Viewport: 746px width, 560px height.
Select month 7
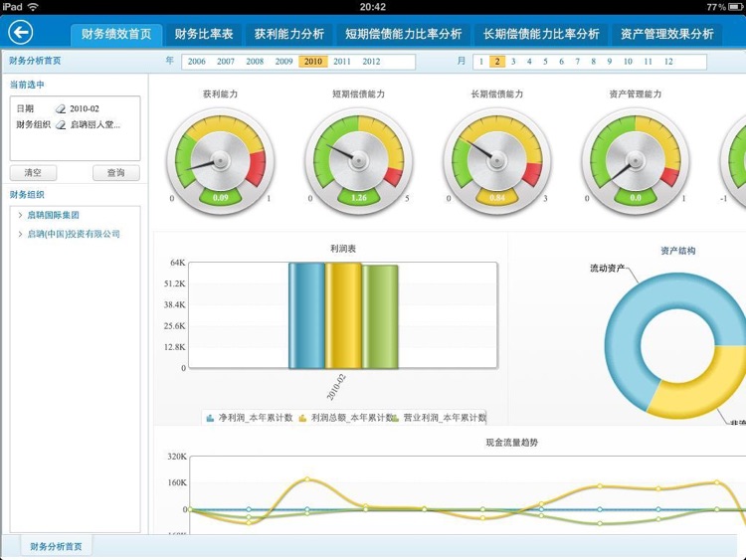578,62
